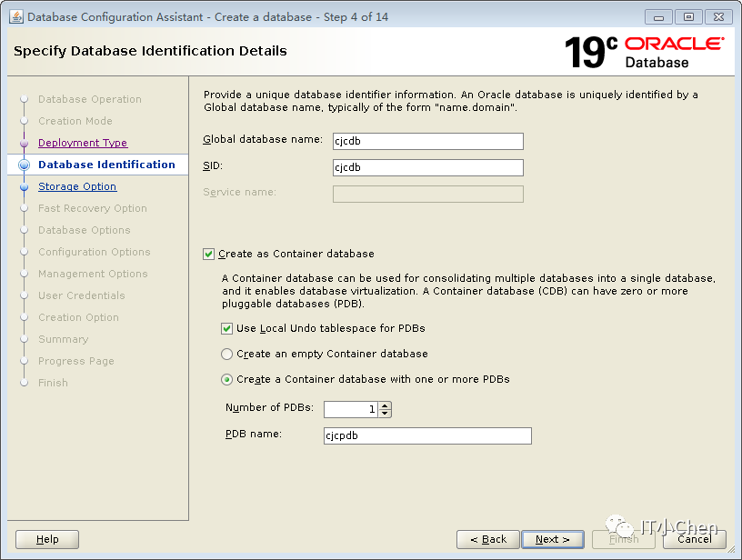Screen dimensions: 742x560
Task: Decrease Number of PDBs with down arrow
Action: [386, 414]
